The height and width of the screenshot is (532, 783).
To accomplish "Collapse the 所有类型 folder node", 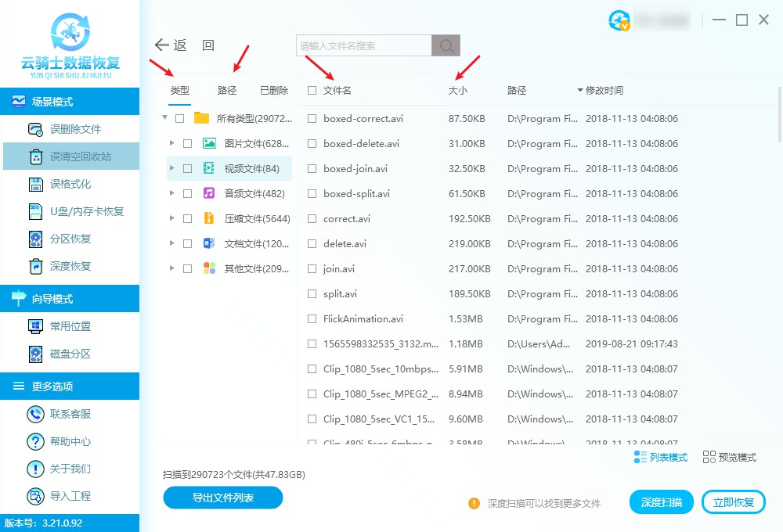I will pyautogui.click(x=164, y=118).
